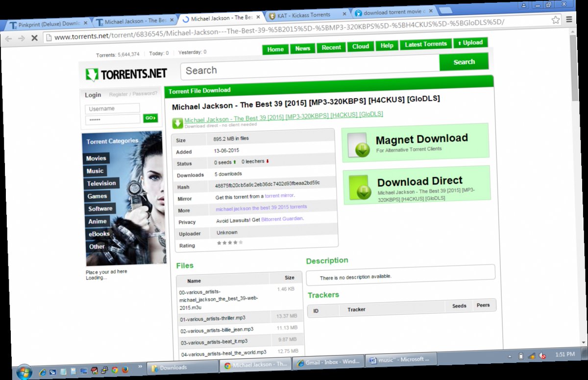The image size is (588, 380).
Task: Click the muted volume tray icon
Action: click(x=542, y=355)
